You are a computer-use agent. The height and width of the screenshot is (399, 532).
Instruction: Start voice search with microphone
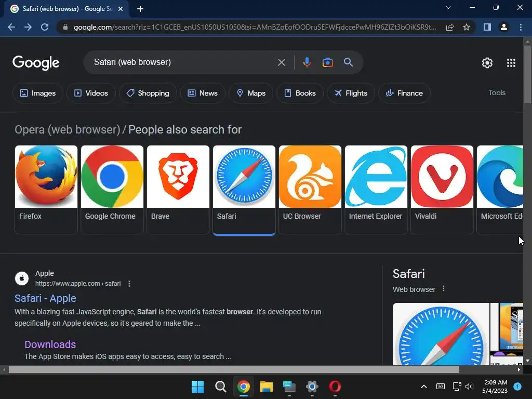point(307,62)
